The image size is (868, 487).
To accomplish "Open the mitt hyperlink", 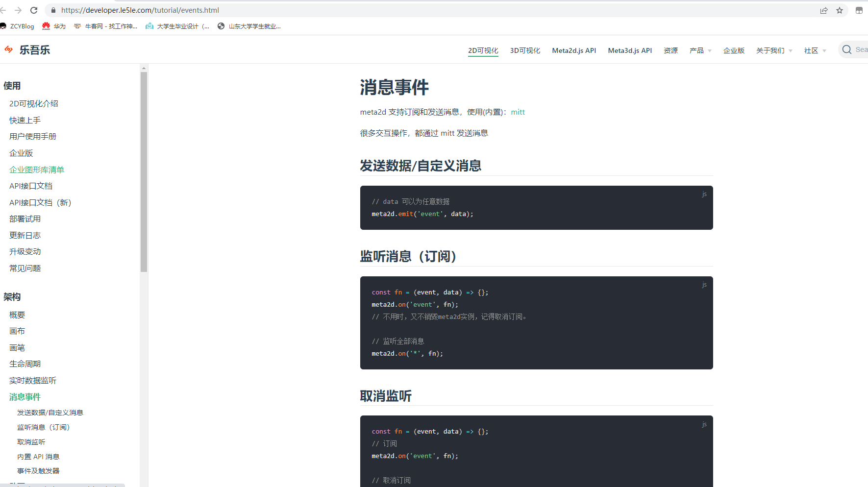I will [x=518, y=112].
